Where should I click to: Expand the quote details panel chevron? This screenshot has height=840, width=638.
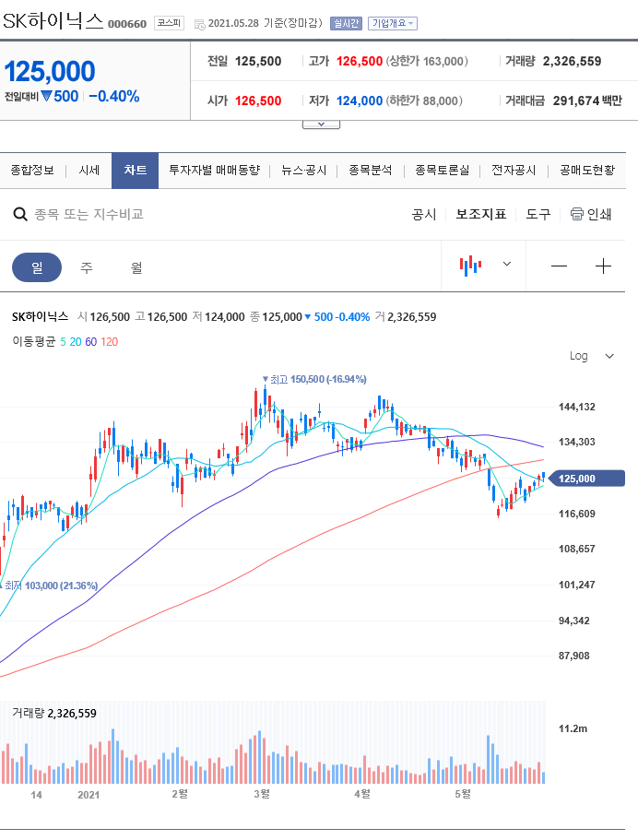click(321, 124)
